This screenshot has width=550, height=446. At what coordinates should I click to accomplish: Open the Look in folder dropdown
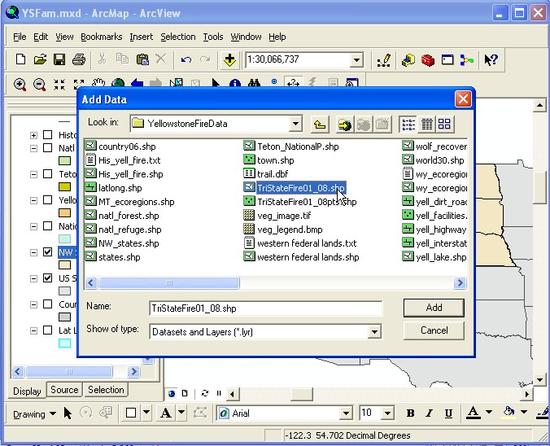click(x=295, y=124)
